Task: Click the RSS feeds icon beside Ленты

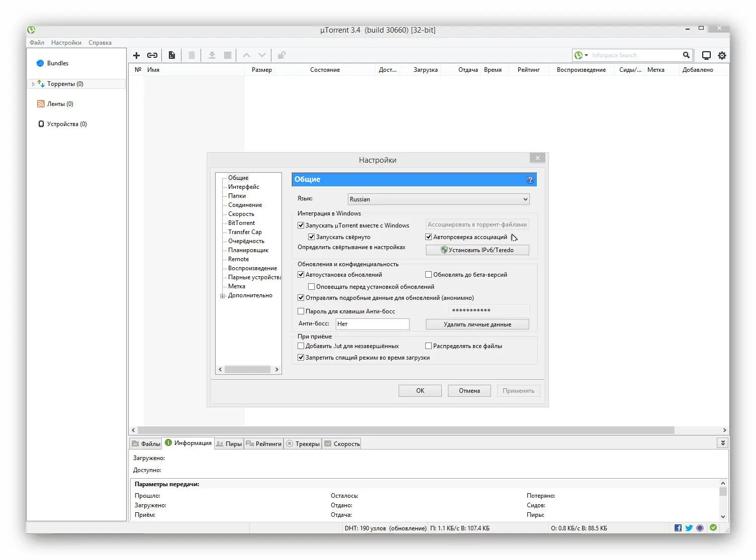Action: click(41, 104)
